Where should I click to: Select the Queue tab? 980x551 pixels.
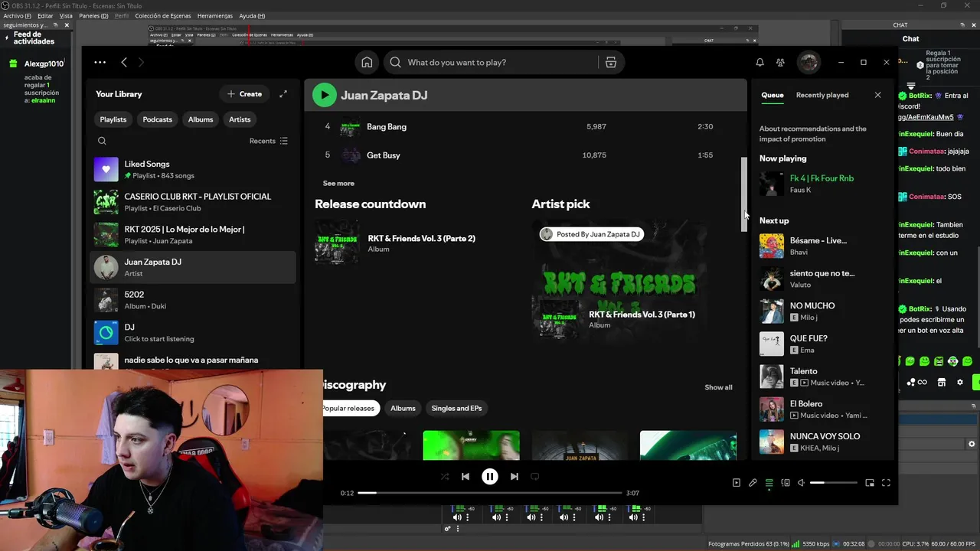(x=772, y=95)
